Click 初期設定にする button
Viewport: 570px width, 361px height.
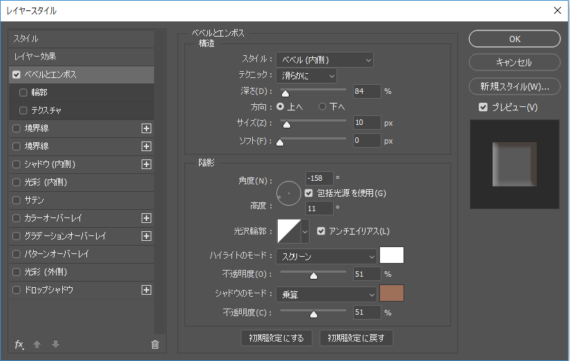(277, 338)
